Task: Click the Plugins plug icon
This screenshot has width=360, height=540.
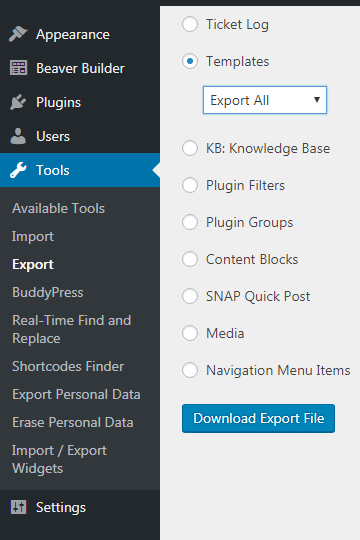Action: pos(18,102)
